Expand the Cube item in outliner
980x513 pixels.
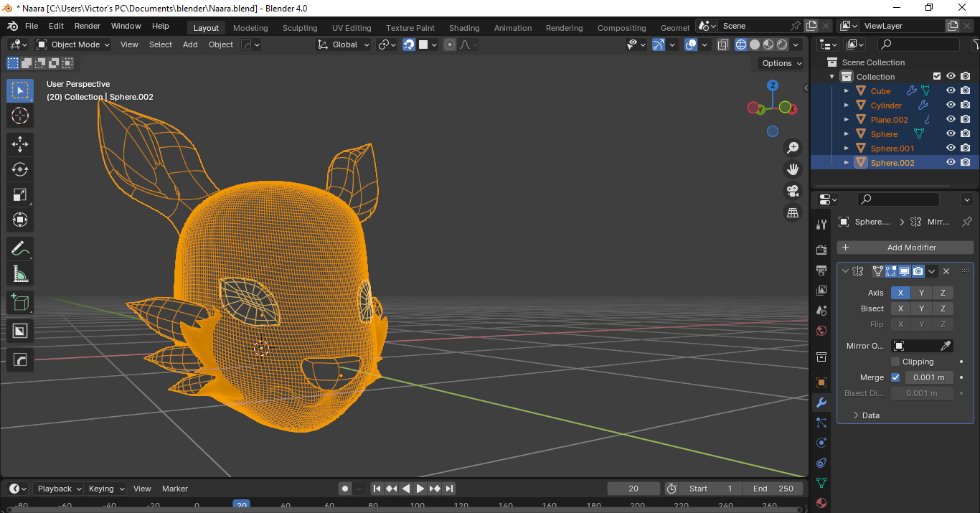[847, 91]
